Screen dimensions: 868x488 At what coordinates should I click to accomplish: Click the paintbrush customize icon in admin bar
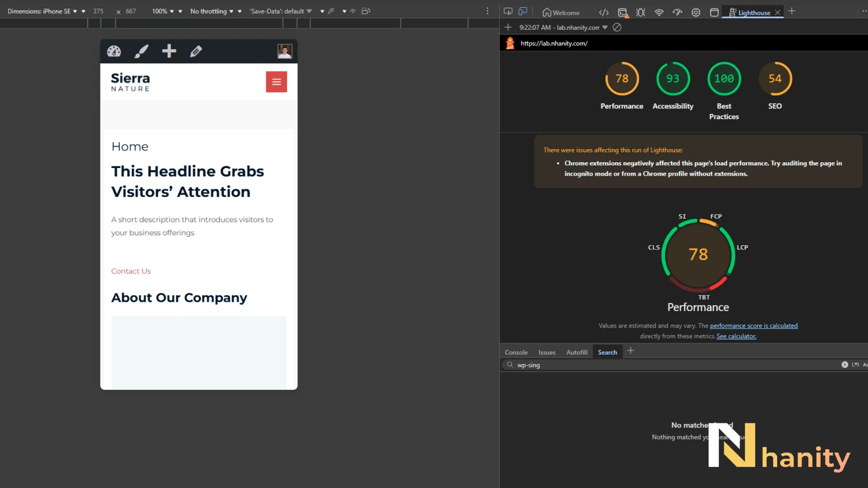coord(142,51)
